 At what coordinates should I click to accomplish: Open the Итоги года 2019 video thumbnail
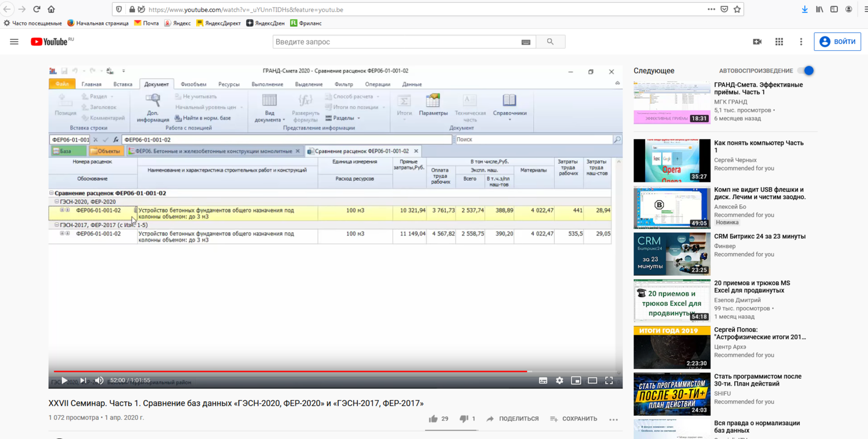672,347
